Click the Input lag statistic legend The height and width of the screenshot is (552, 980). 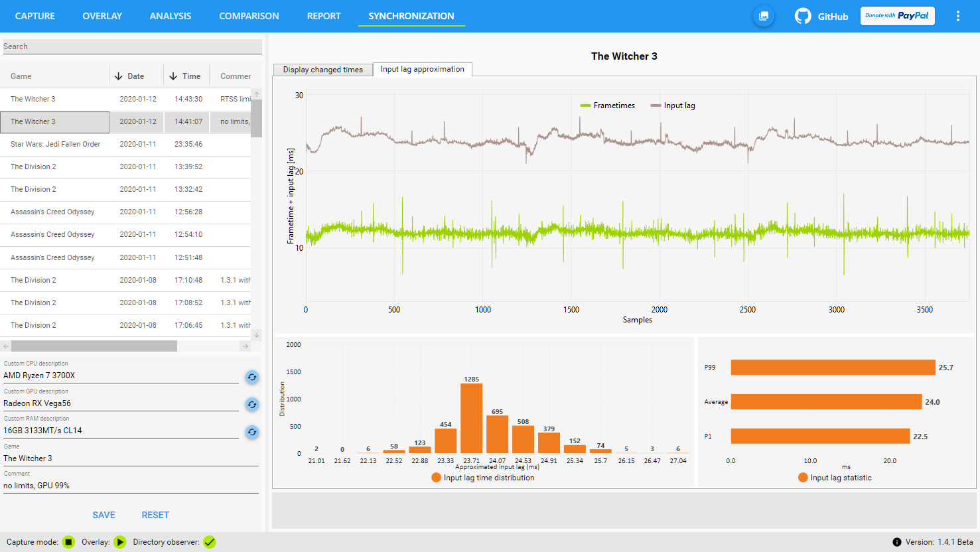tap(835, 478)
